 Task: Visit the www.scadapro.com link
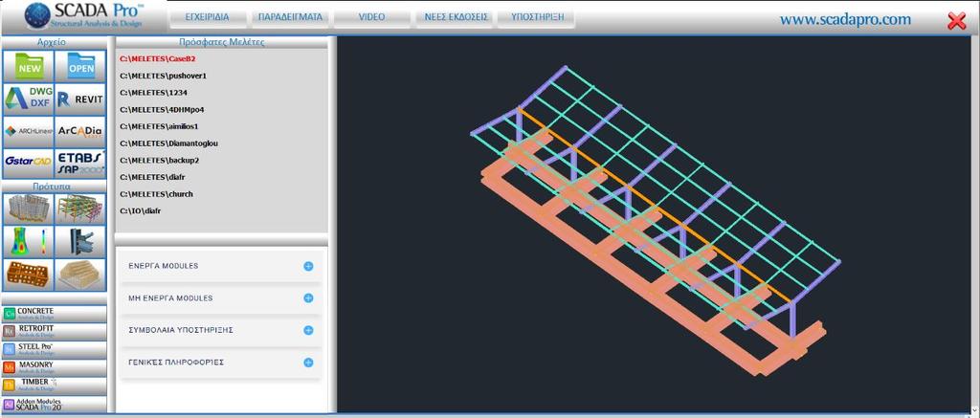click(x=845, y=19)
